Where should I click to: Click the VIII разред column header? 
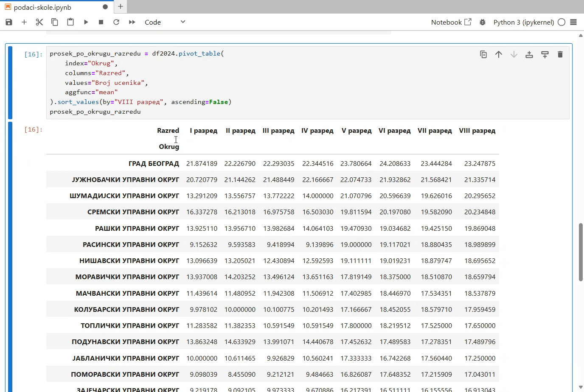click(477, 131)
